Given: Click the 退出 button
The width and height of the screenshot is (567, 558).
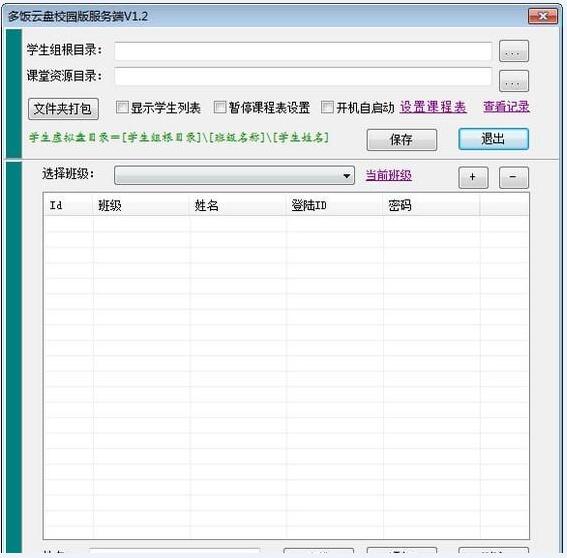Looking at the screenshot, I should pos(493,139).
